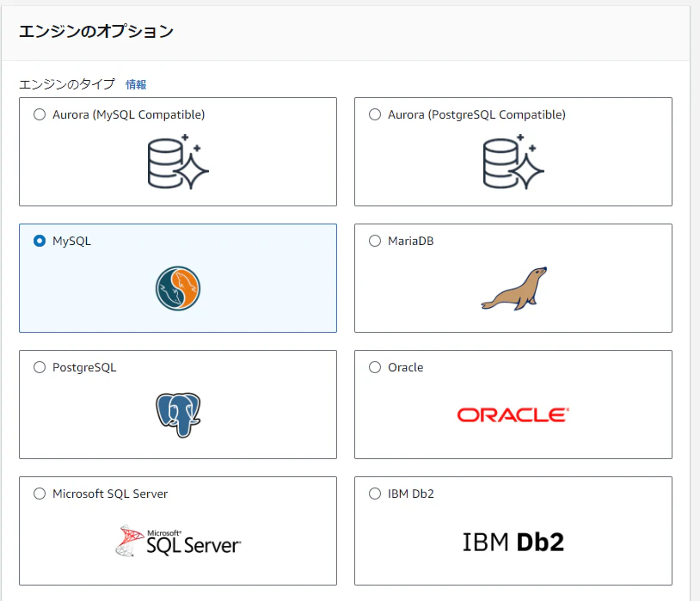Click the Aurora PostgreSQL database sparkle icon
Viewport: 700px width, 601px height.
[513, 162]
